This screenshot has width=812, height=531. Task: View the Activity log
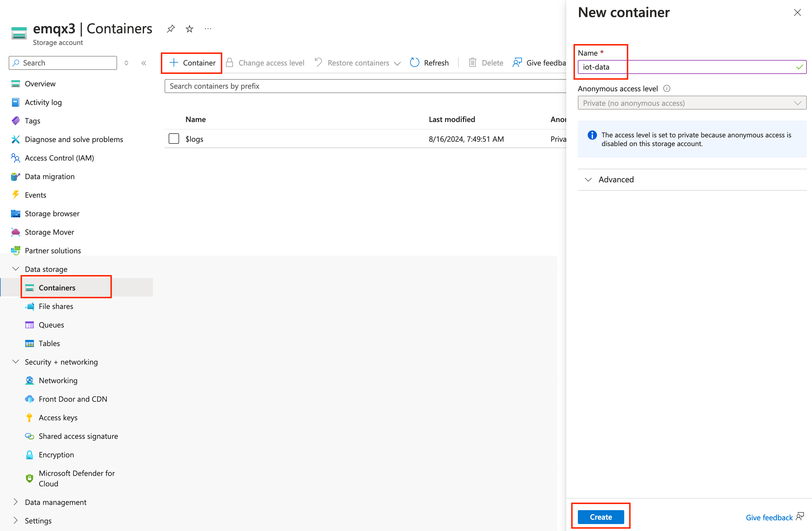(x=43, y=102)
